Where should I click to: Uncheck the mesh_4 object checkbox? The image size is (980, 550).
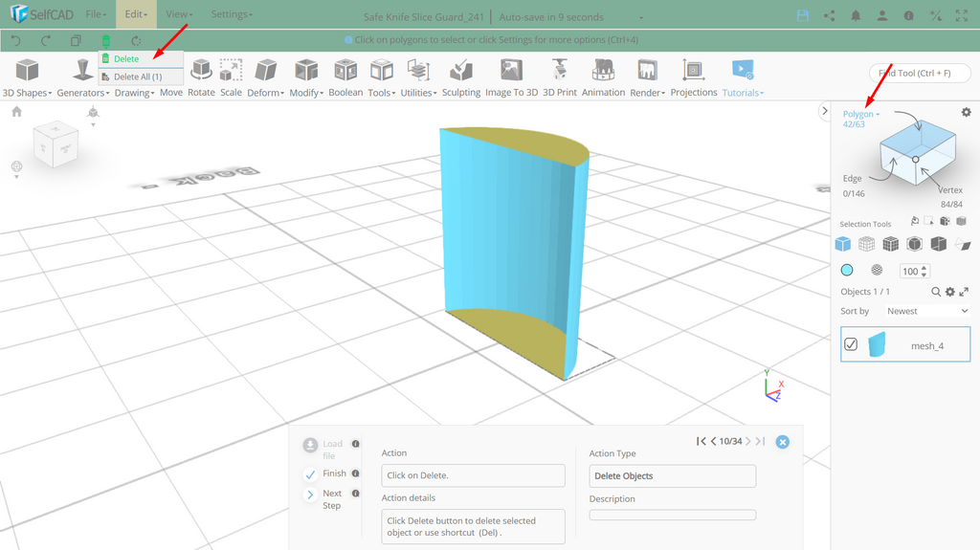(851, 344)
